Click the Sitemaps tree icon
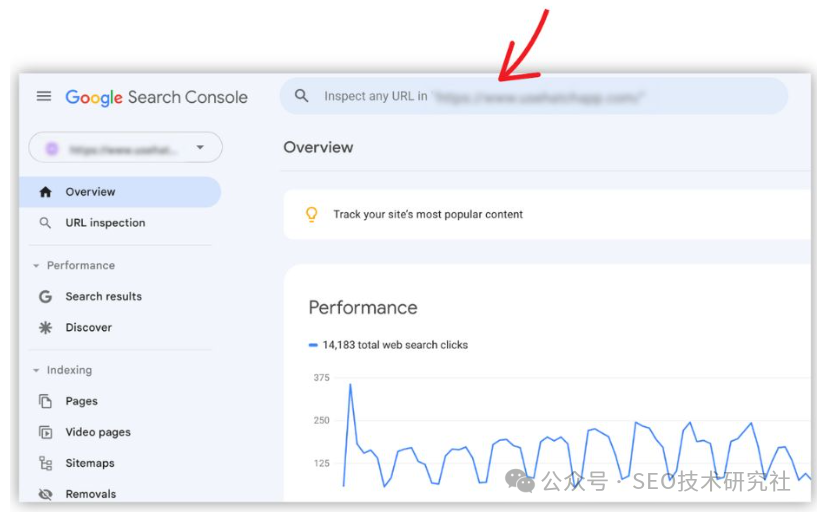This screenshot has height=514, width=817. click(x=45, y=463)
